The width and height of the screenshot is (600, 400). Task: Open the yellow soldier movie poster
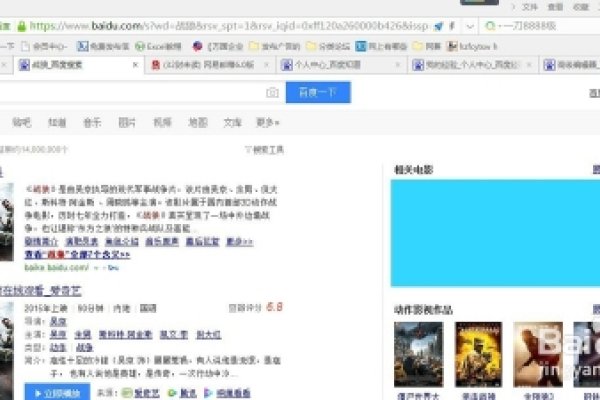(478, 354)
